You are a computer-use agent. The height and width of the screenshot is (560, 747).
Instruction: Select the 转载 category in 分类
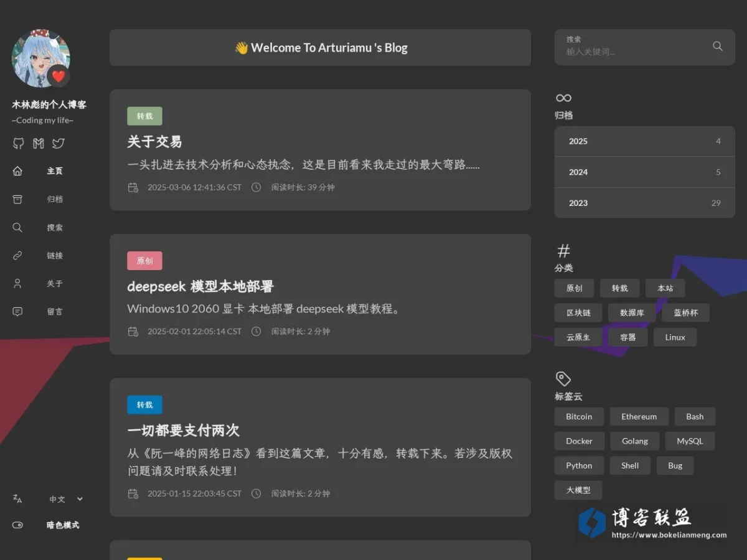[620, 288]
